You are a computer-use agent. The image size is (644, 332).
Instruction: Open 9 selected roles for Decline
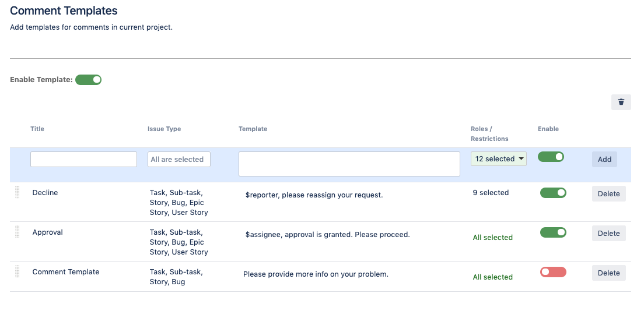[x=491, y=193]
